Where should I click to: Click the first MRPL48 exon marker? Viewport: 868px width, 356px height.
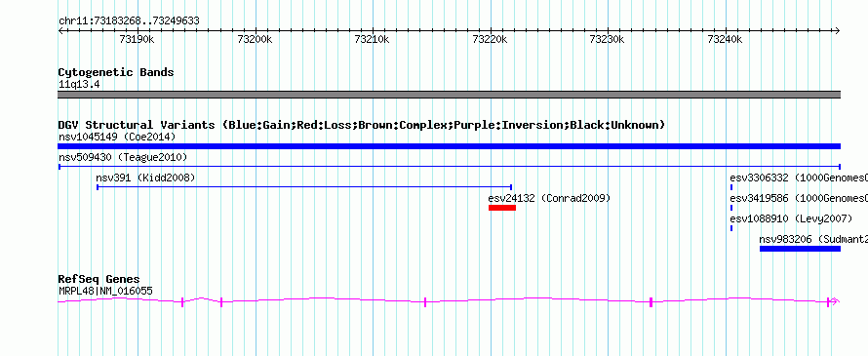[x=182, y=301]
